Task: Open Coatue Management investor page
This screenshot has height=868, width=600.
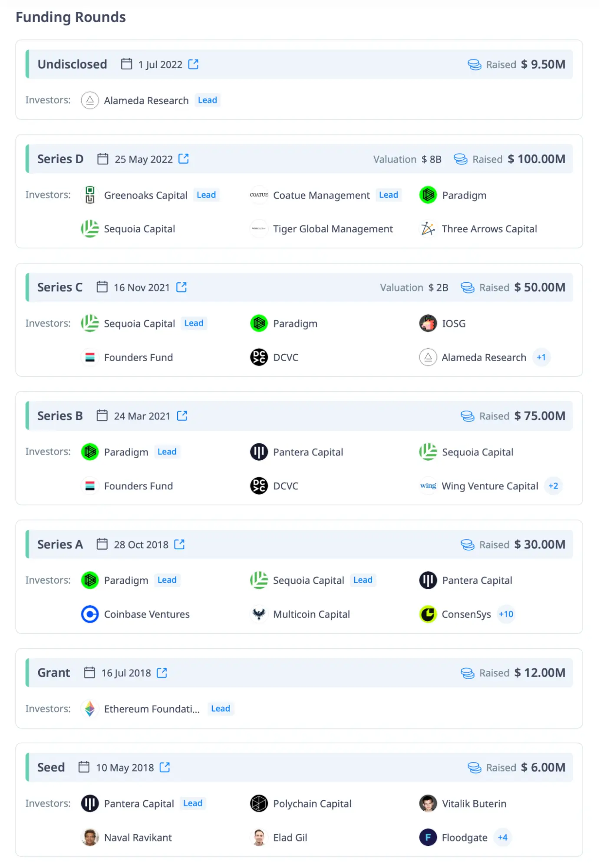Action: (x=321, y=195)
